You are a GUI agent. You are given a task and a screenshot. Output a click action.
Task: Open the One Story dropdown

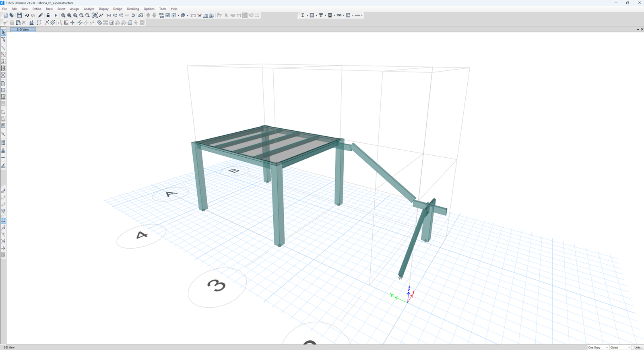(x=598, y=348)
